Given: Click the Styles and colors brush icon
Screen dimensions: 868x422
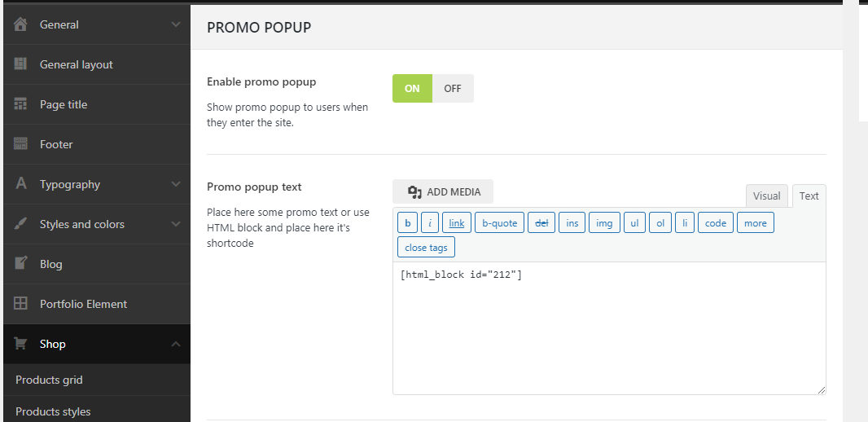Looking at the screenshot, I should (x=20, y=224).
